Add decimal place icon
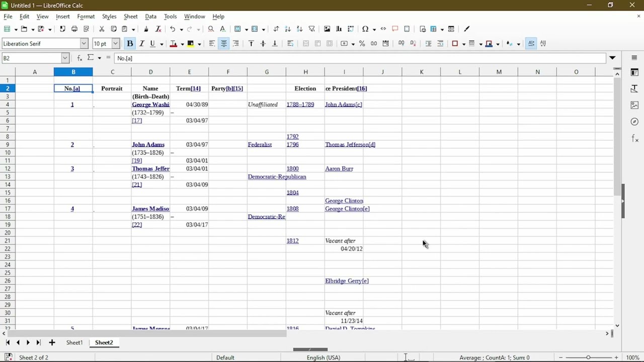 click(401, 44)
